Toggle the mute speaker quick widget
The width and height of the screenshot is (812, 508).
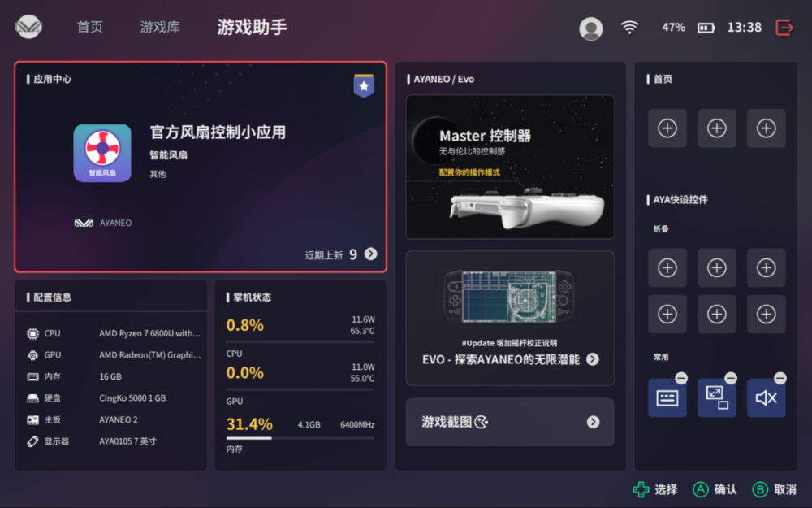[766, 398]
